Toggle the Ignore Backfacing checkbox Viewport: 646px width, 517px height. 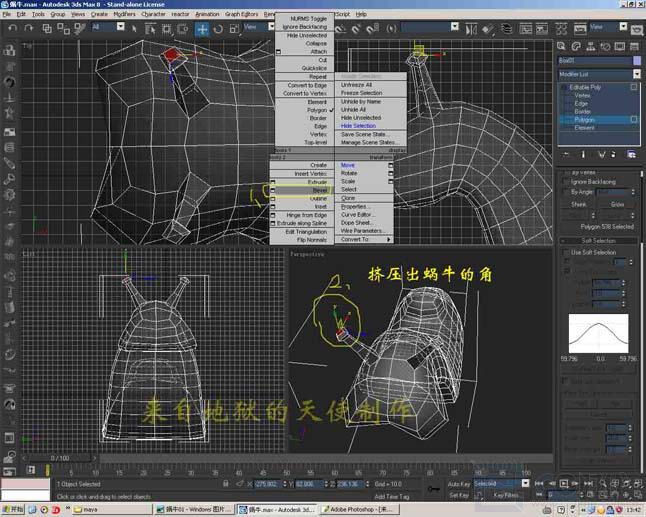coord(566,182)
